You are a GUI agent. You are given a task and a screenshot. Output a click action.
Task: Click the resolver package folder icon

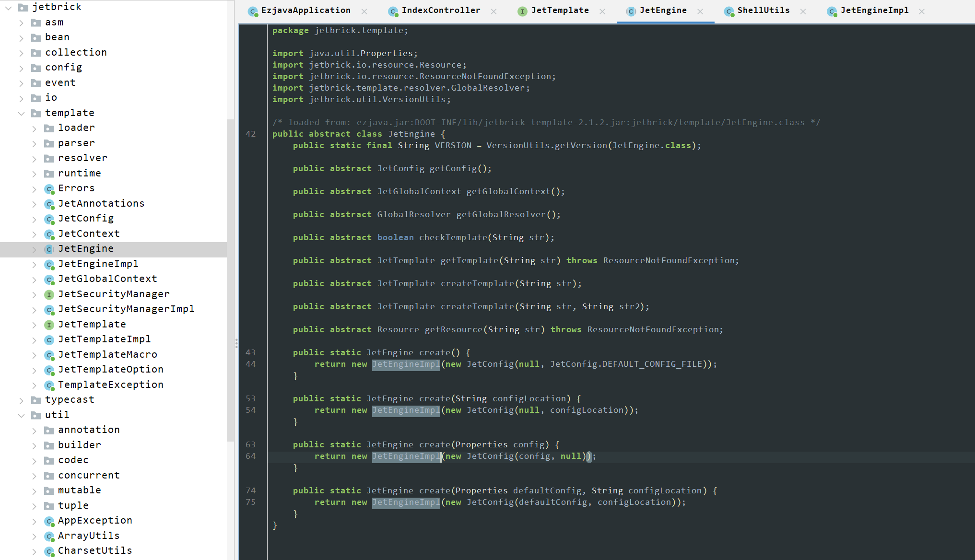pyautogui.click(x=49, y=158)
